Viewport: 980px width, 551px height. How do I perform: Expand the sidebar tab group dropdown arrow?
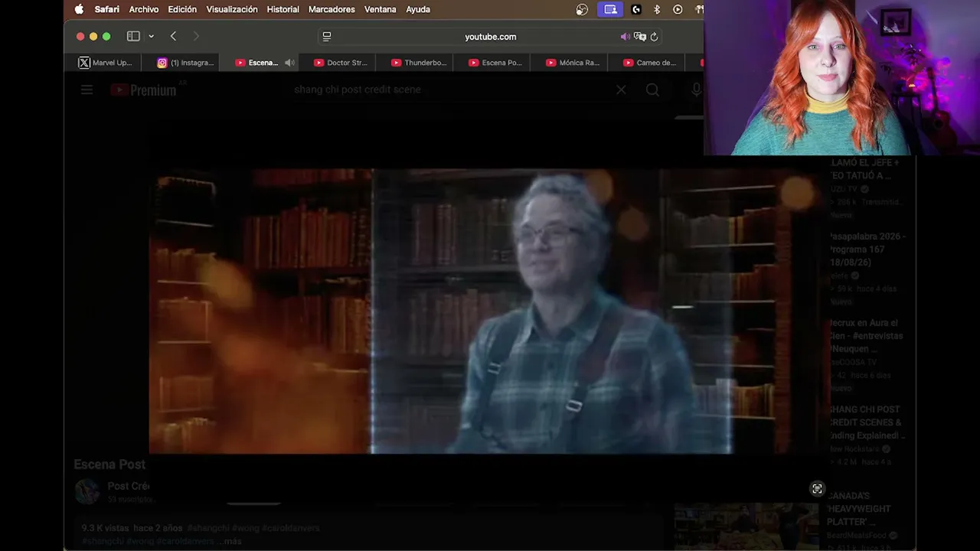point(152,36)
